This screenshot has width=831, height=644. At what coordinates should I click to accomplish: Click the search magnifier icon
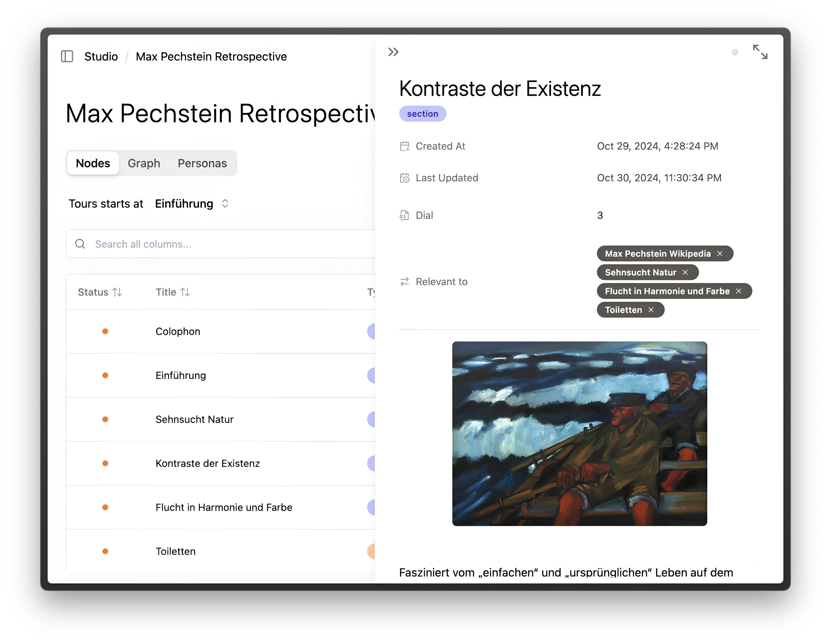click(x=80, y=244)
